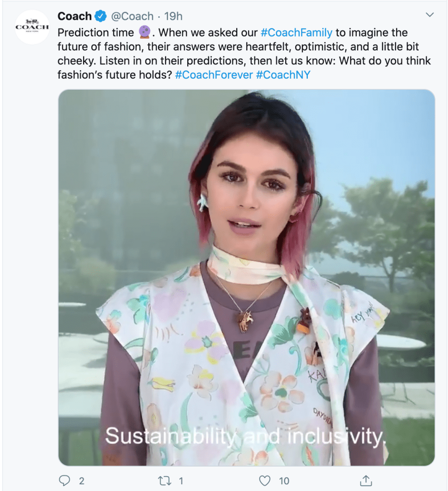The height and width of the screenshot is (491, 448).
Task: Click the @Coach handle
Action: [133, 16]
